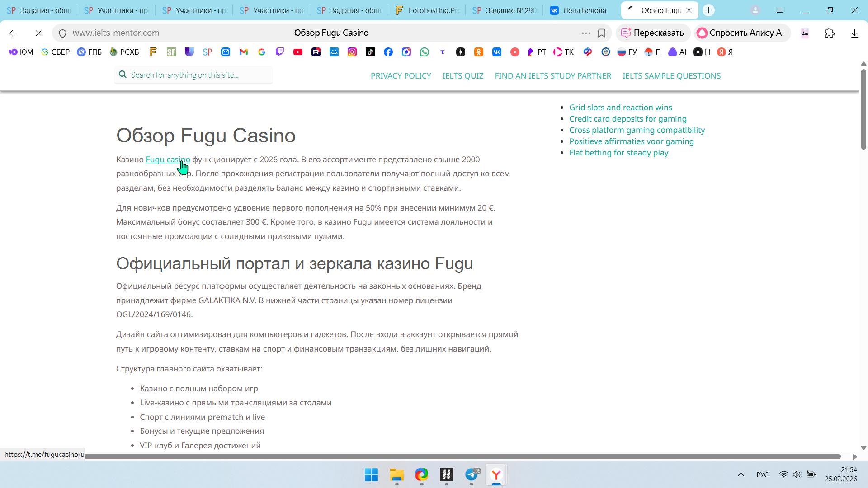Click the horizontal scrollbar at page bottom
Image resolution: width=868 pixels, height=488 pixels.
coord(461,457)
